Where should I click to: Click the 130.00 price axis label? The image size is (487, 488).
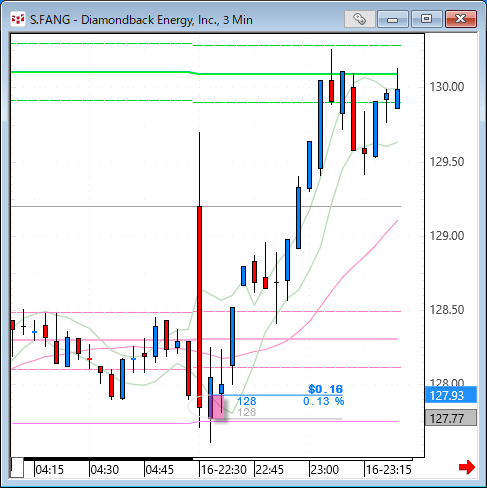coord(447,87)
